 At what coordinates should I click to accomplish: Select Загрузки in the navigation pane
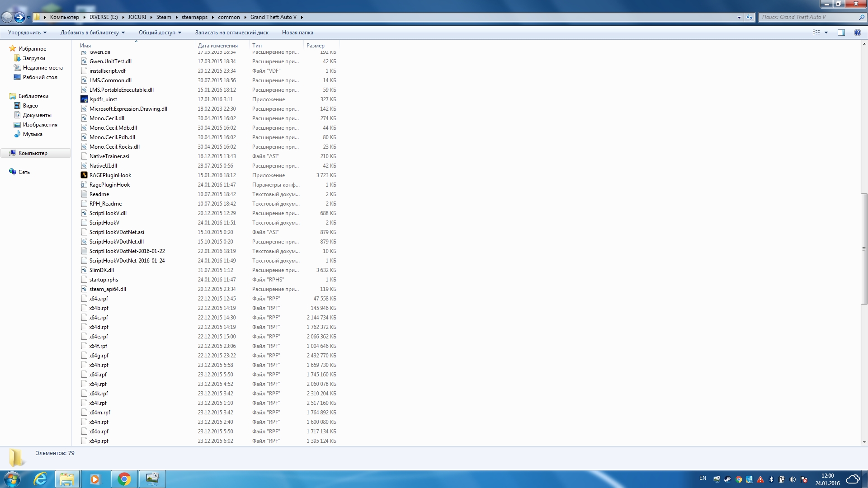(34, 58)
